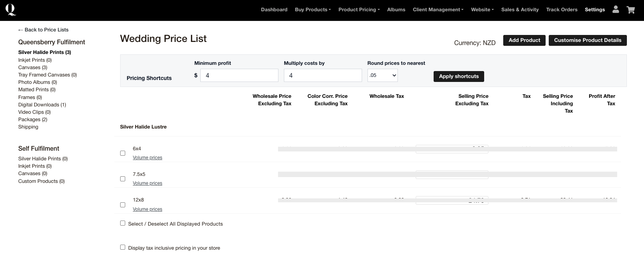Viewport: 644px width, 259px height.
Task: Expand the Product Pricing menu
Action: tap(359, 10)
